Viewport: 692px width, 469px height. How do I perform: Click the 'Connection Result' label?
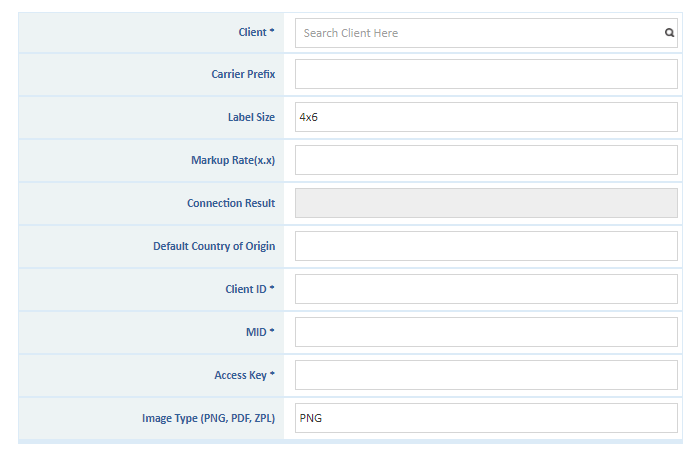pos(230,203)
